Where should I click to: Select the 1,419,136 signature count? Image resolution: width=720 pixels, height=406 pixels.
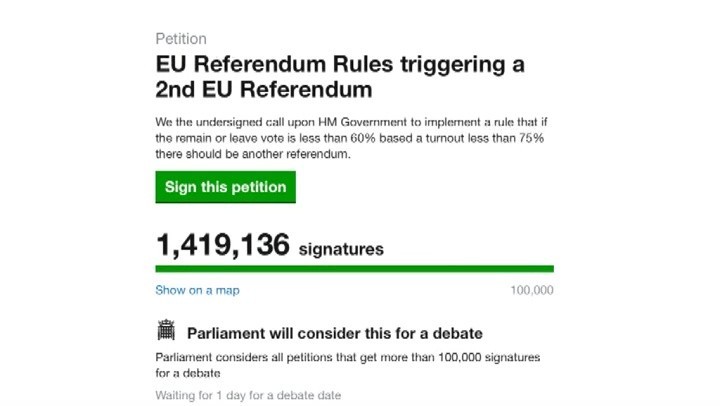tap(223, 245)
